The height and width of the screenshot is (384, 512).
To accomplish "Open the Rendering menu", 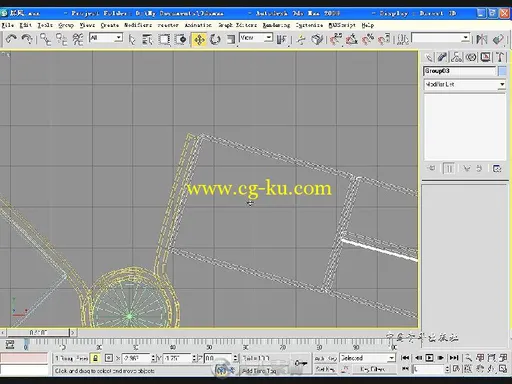I will click(276, 25).
